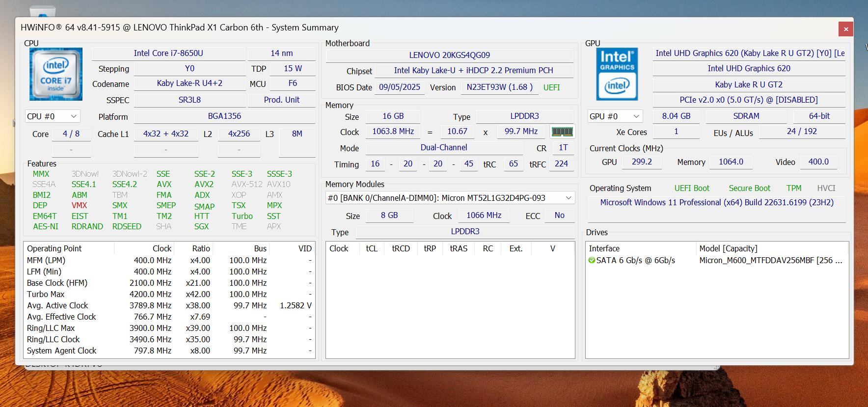Click the 1066 MHz module clock value
The width and height of the screenshot is (868, 407).
[484, 215]
